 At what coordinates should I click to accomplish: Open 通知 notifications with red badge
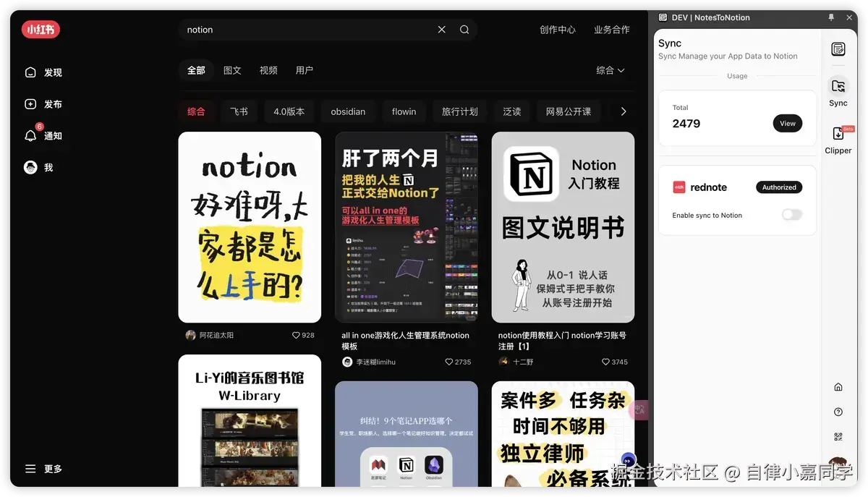point(43,136)
